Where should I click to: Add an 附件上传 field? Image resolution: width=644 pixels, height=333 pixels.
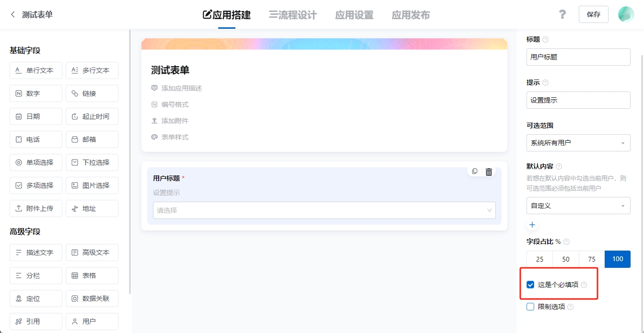(x=35, y=208)
